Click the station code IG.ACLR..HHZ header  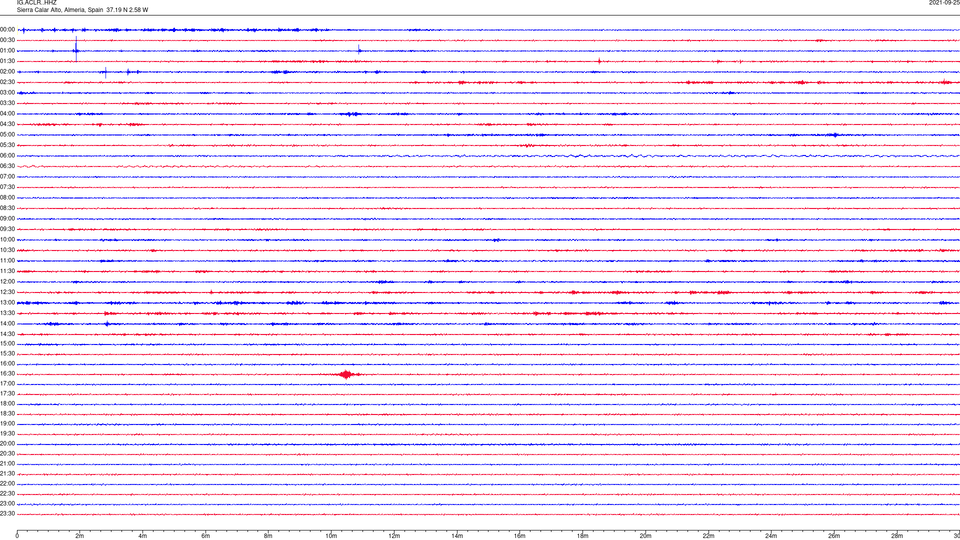click(x=36, y=2)
